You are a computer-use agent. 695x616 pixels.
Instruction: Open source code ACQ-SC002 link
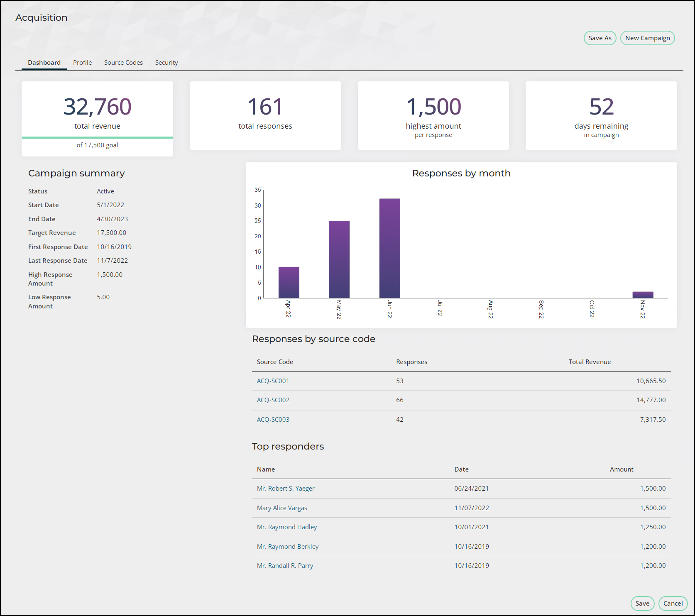pos(273,400)
